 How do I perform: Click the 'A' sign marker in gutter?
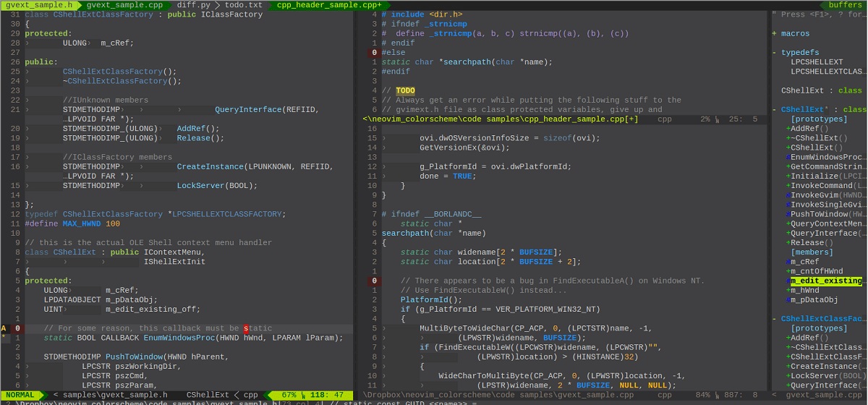[x=4, y=328]
